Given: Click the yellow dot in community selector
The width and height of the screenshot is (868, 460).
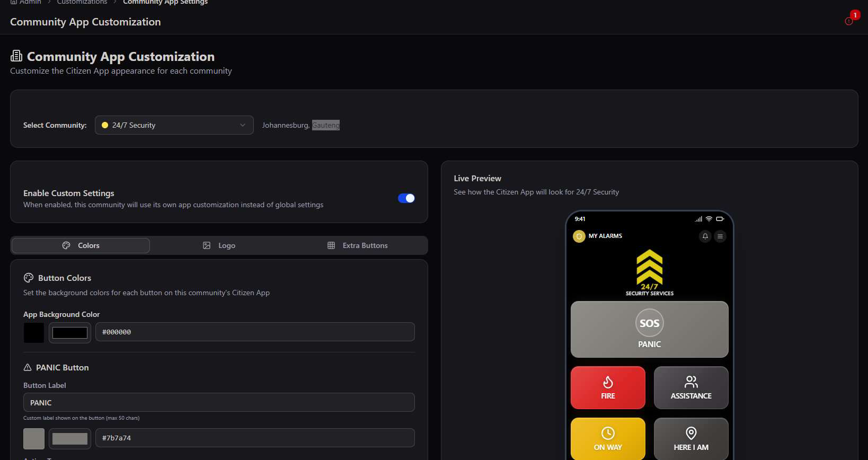Looking at the screenshot, I should click(x=105, y=125).
